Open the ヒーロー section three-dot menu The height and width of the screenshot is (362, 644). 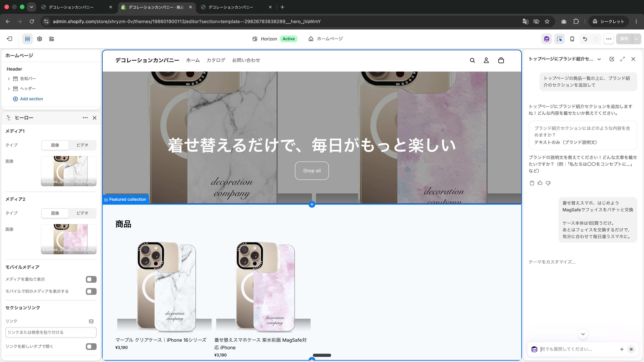pyautogui.click(x=85, y=118)
